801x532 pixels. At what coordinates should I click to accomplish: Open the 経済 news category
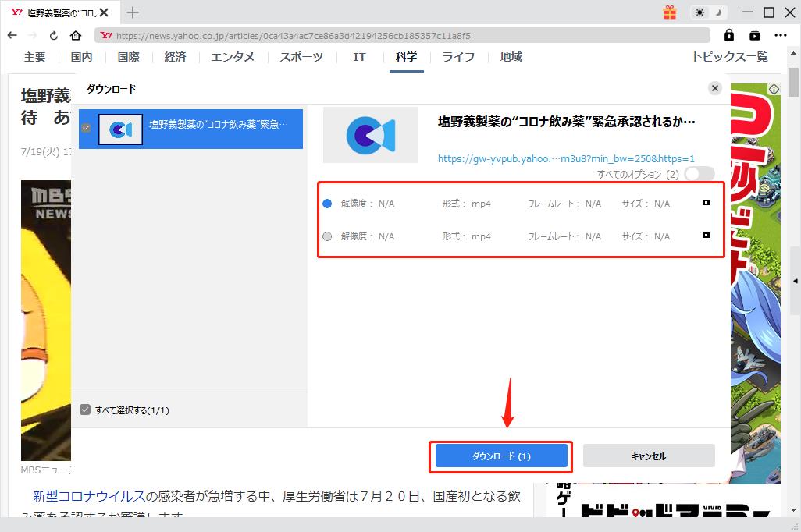point(175,57)
